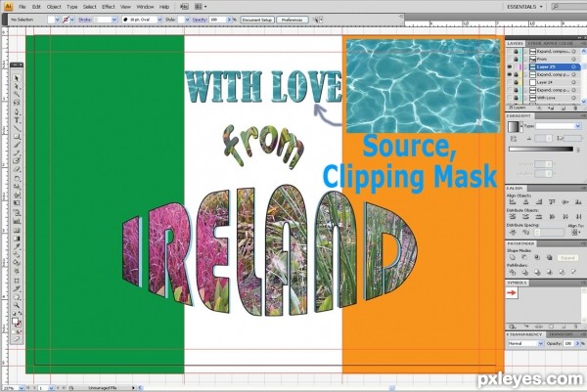Open the gradient Type dropdown
This screenshot has width=587, height=392.
[577, 126]
